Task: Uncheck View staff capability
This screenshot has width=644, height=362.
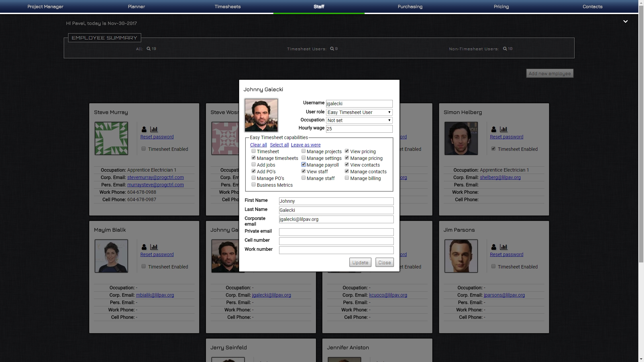Action: [x=304, y=171]
